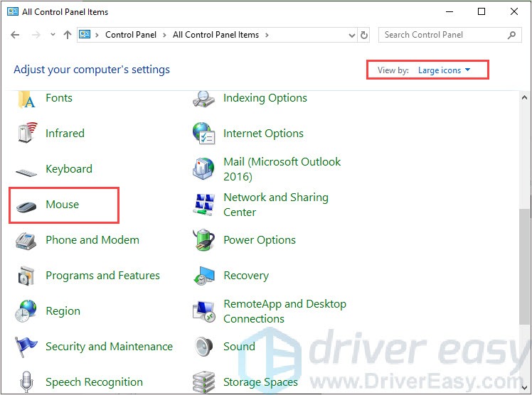Click the Region globe icon
The image size is (532, 395).
coord(26,311)
